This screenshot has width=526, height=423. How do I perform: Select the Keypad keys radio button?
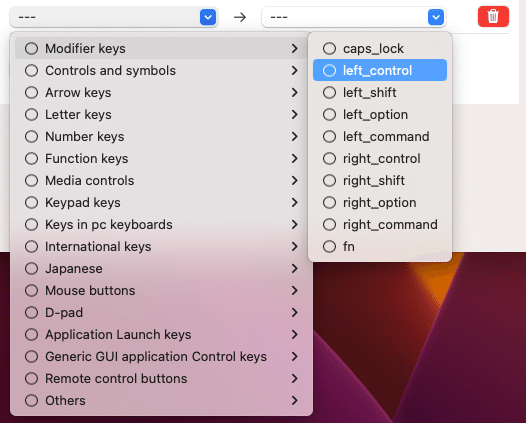click(x=32, y=203)
